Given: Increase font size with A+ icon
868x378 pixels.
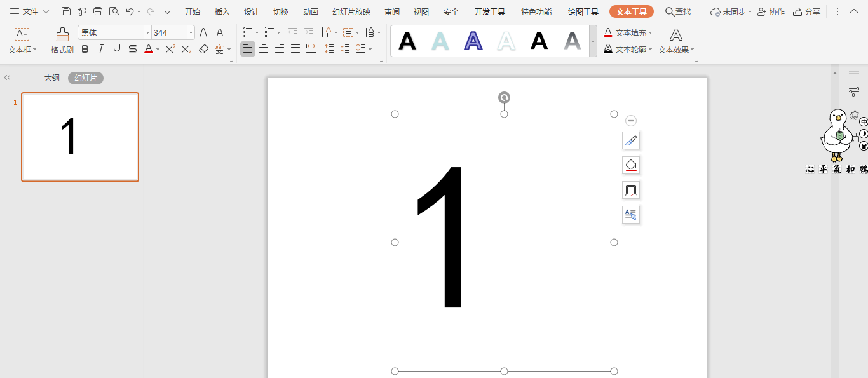Looking at the screenshot, I should (205, 32).
